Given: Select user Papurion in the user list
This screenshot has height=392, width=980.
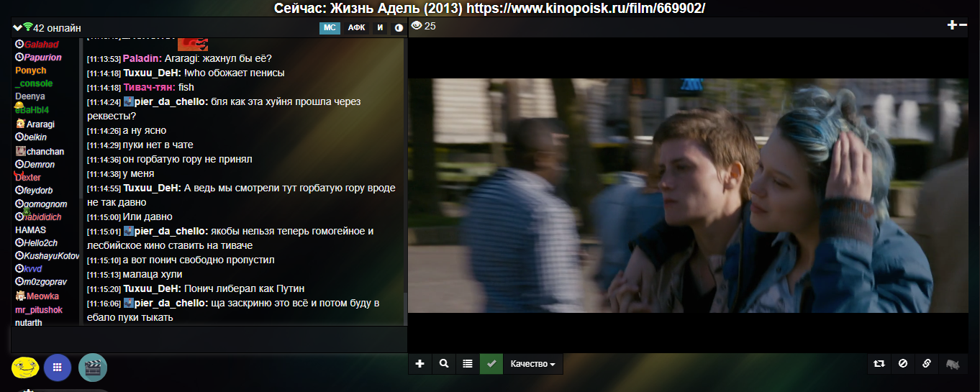Looking at the screenshot, I should pyautogui.click(x=43, y=58).
